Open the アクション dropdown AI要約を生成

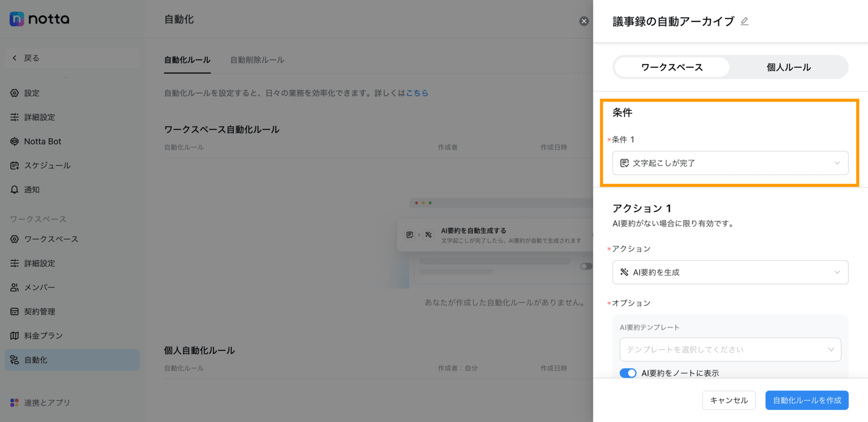[730, 272]
